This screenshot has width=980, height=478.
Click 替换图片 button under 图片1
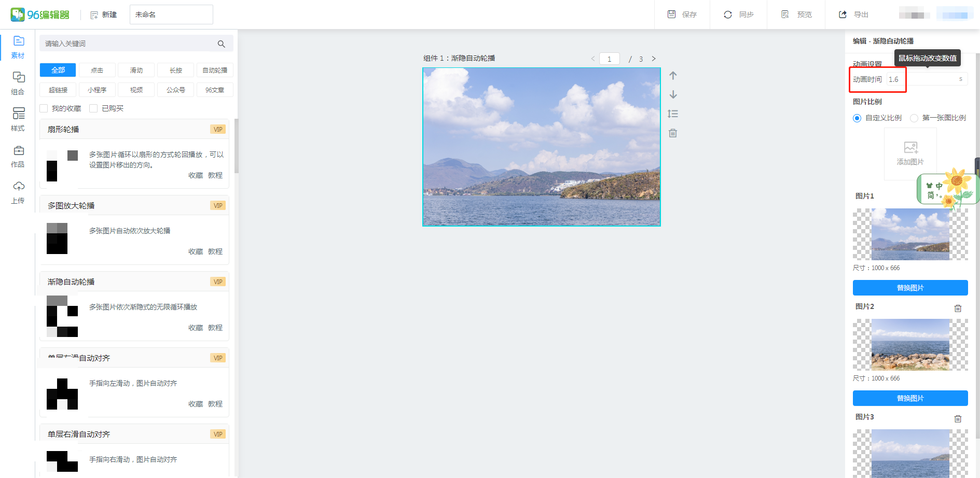910,288
